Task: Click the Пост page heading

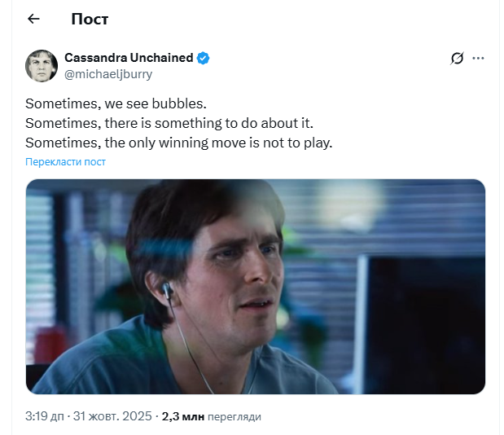Action: click(90, 19)
